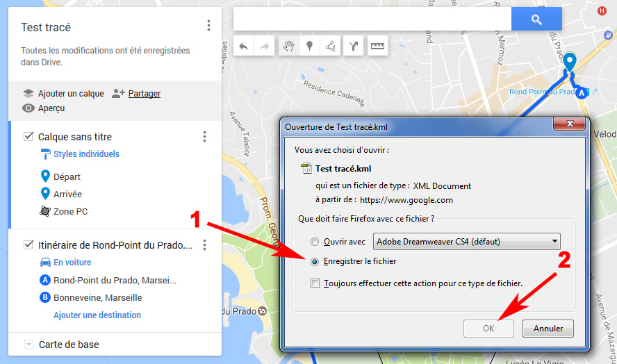Click the Ajouter un calque layers icon
Image resolution: width=617 pixels, height=364 pixels.
(28, 93)
